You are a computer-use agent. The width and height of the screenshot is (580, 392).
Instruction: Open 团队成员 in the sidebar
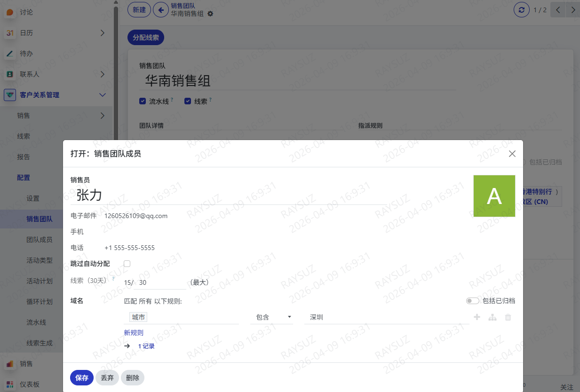pos(40,240)
